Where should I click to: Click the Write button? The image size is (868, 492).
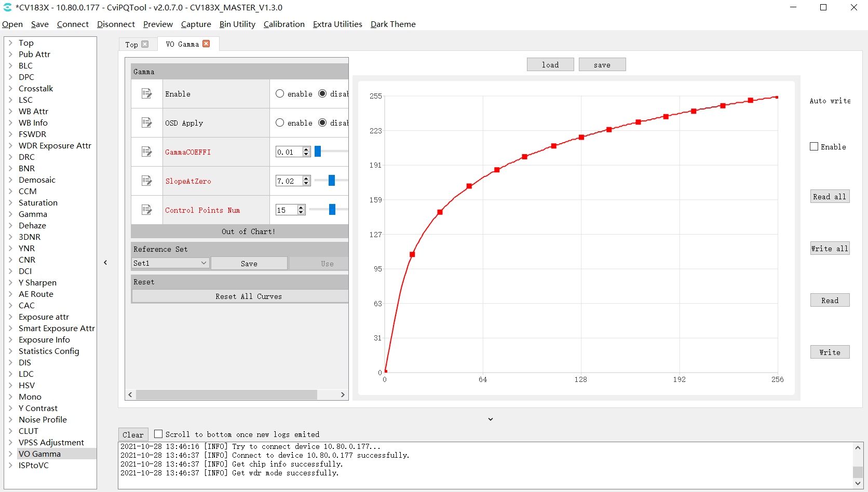(x=830, y=352)
